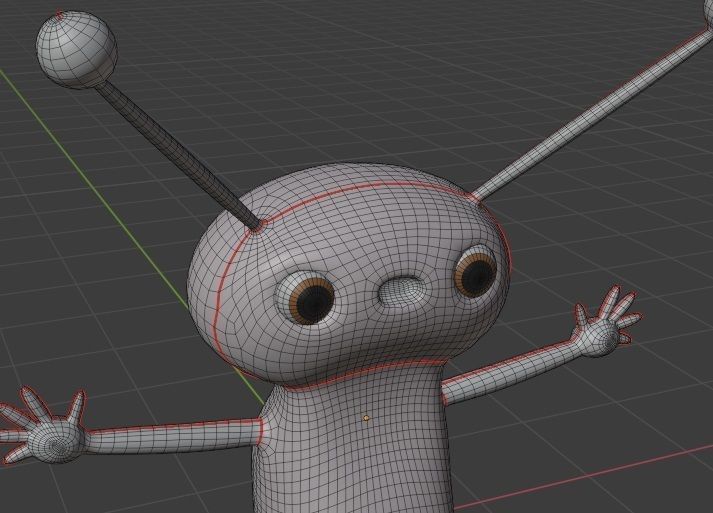Click the character's nose mesh
Viewport: 713px width, 513px height.
[x=402, y=291]
